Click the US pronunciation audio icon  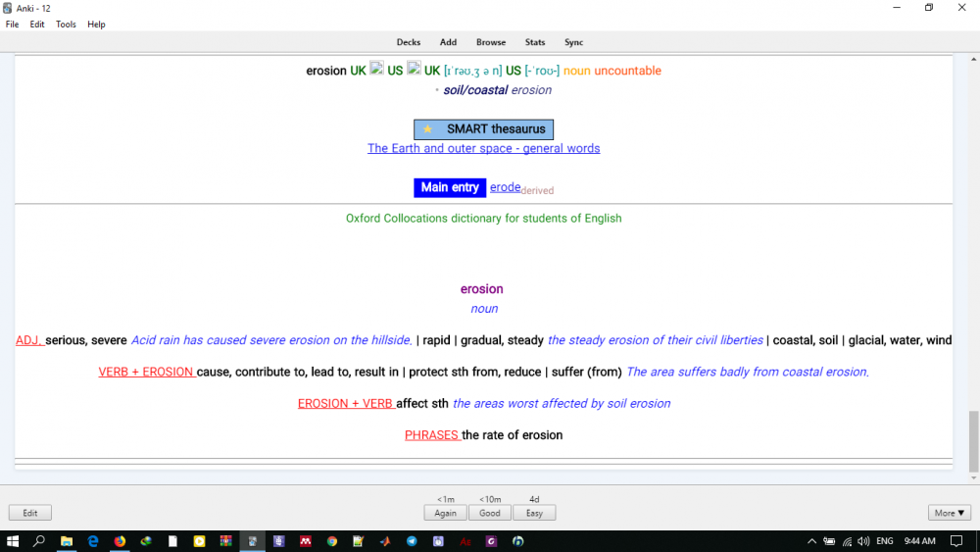[x=414, y=69]
